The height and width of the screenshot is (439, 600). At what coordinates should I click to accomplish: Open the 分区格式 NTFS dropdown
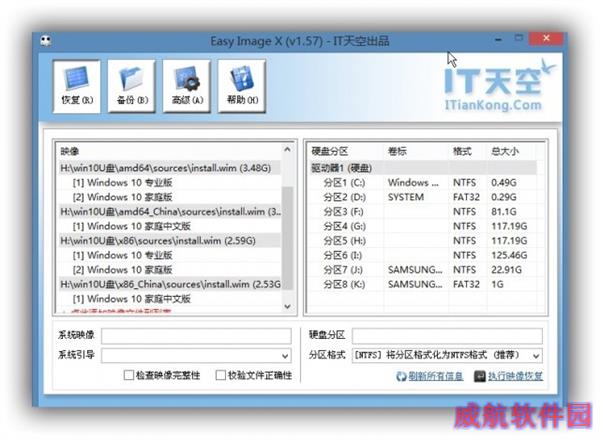tap(447, 356)
